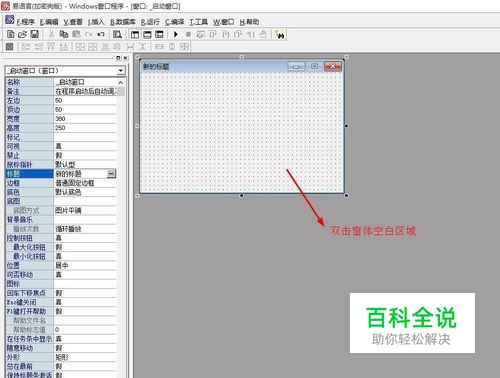Cut selection using the scissors icon
Viewport: 500px width, 378px height.
(x=51, y=34)
